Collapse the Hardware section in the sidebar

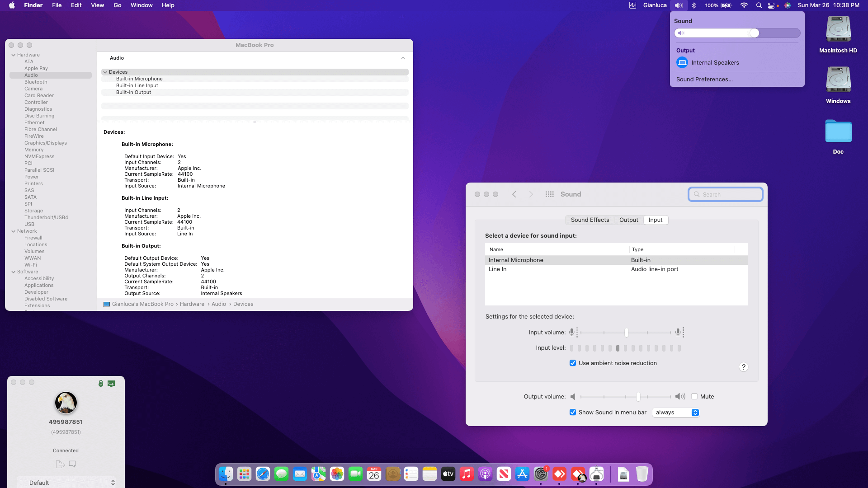[14, 55]
